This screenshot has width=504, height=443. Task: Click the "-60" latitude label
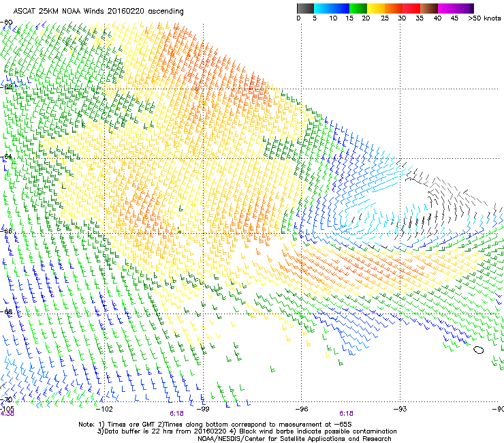[x=6, y=22]
